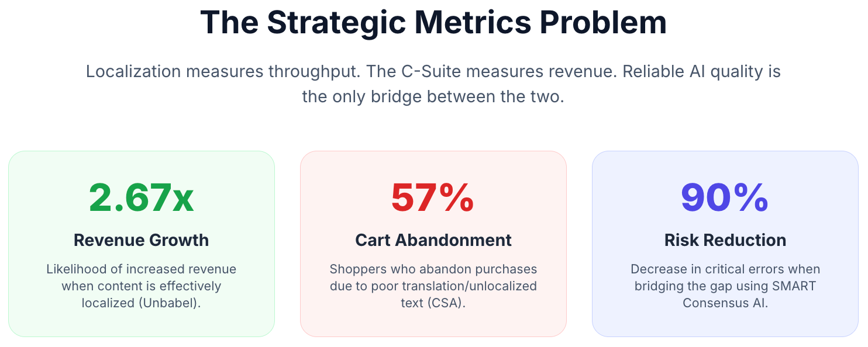Click the green 2.67x statistic
Image resolution: width=868 pixels, height=347 pixels.
point(141,197)
